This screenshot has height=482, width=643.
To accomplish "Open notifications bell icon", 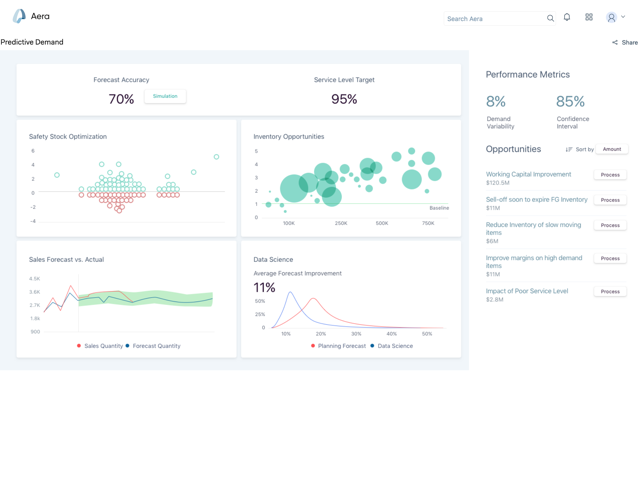I will click(567, 17).
